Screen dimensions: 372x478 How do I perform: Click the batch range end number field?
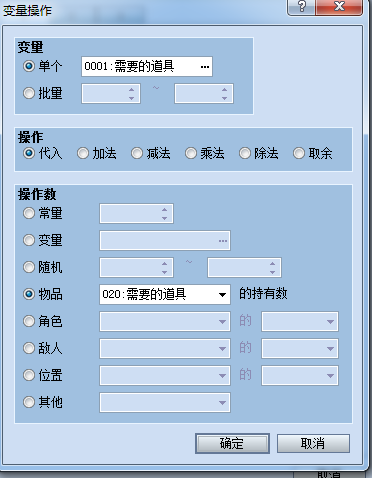(204, 93)
